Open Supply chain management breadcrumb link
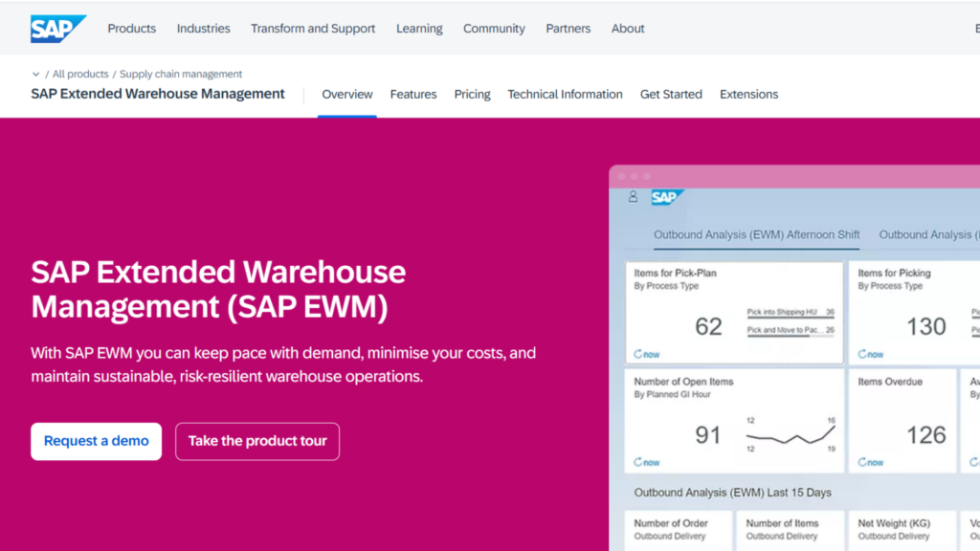 pos(181,74)
